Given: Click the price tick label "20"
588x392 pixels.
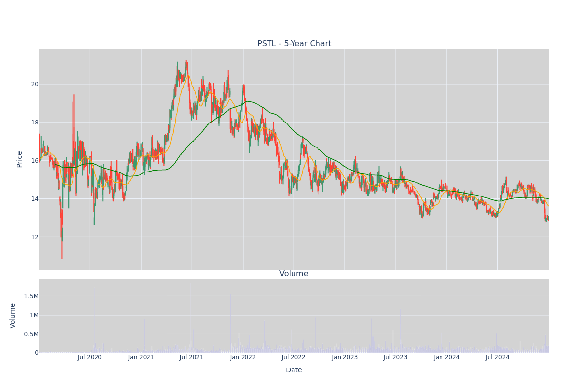Looking at the screenshot, I should coord(35,84).
